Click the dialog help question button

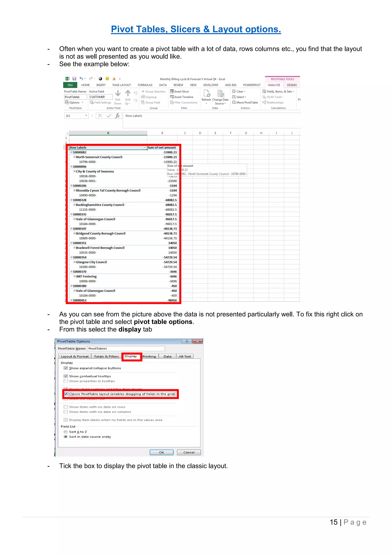pyautogui.click(x=187, y=341)
